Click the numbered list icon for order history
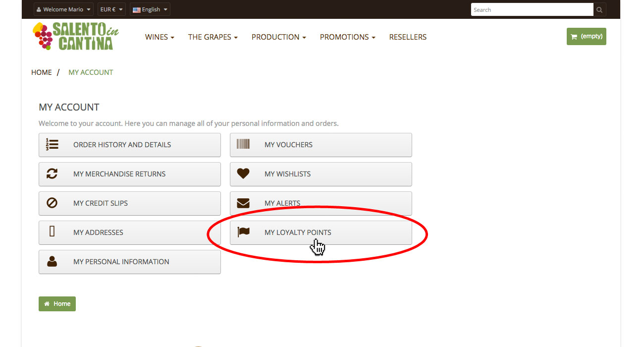 click(x=52, y=145)
